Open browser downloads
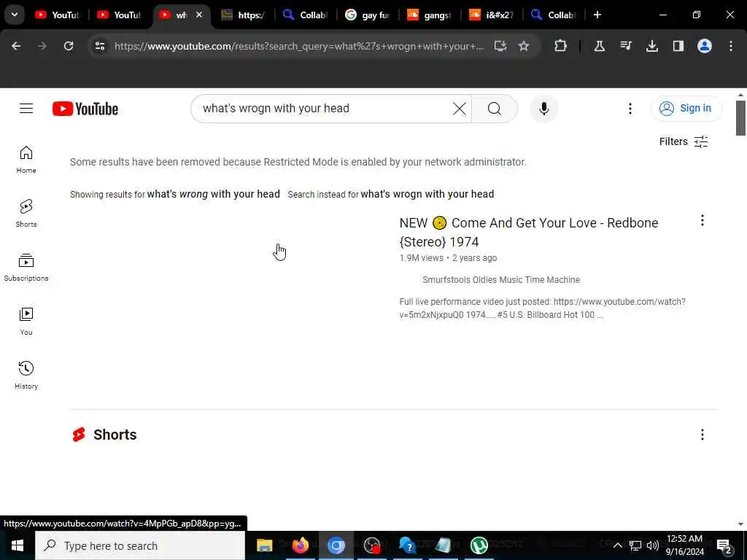This screenshot has height=560, width=747. (651, 46)
